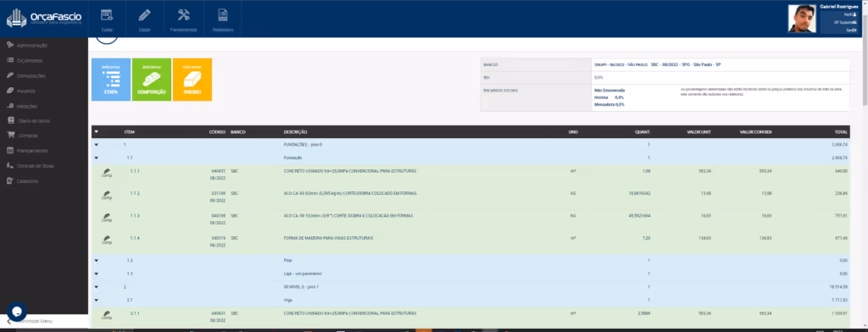Click the SINAPI São Paulo bank text
The width and height of the screenshot is (868, 332).
click(x=620, y=64)
